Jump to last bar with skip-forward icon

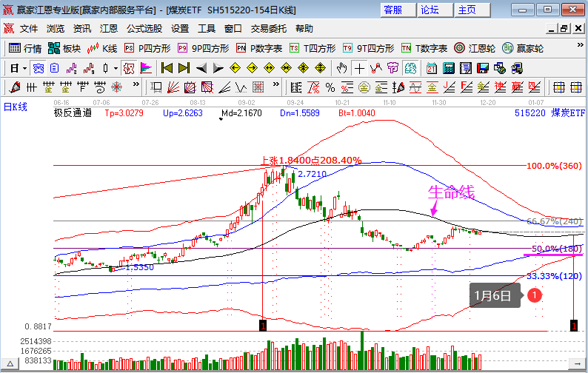pos(184,68)
